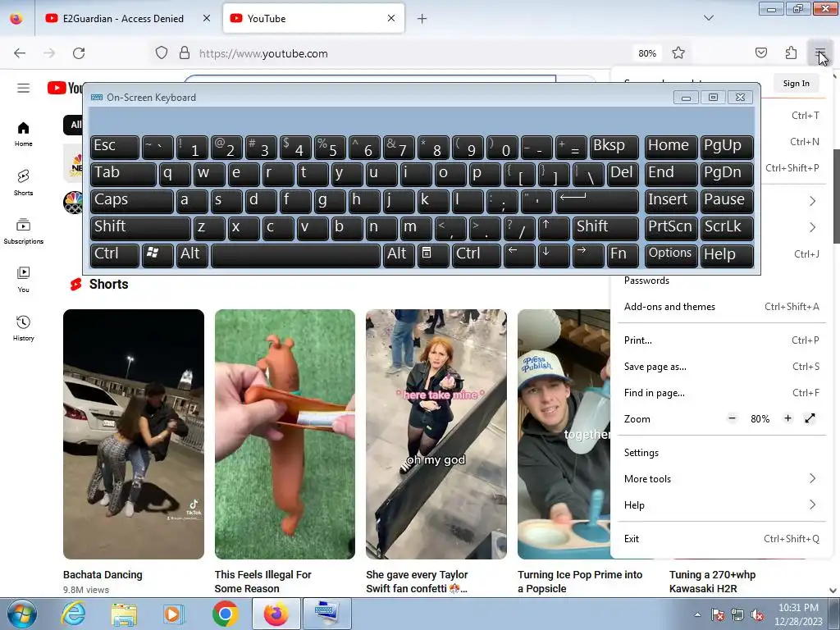840x630 pixels.
Task: Click the Enter key on the On-Screen Keyboard
Action: point(597,200)
